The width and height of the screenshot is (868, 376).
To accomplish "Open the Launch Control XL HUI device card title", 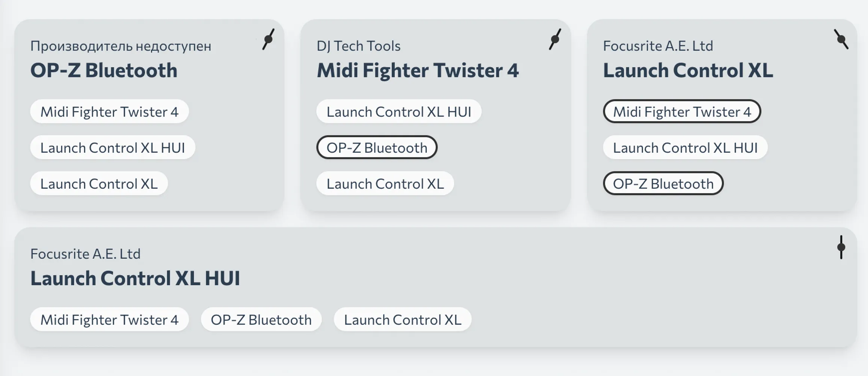I will point(136,278).
